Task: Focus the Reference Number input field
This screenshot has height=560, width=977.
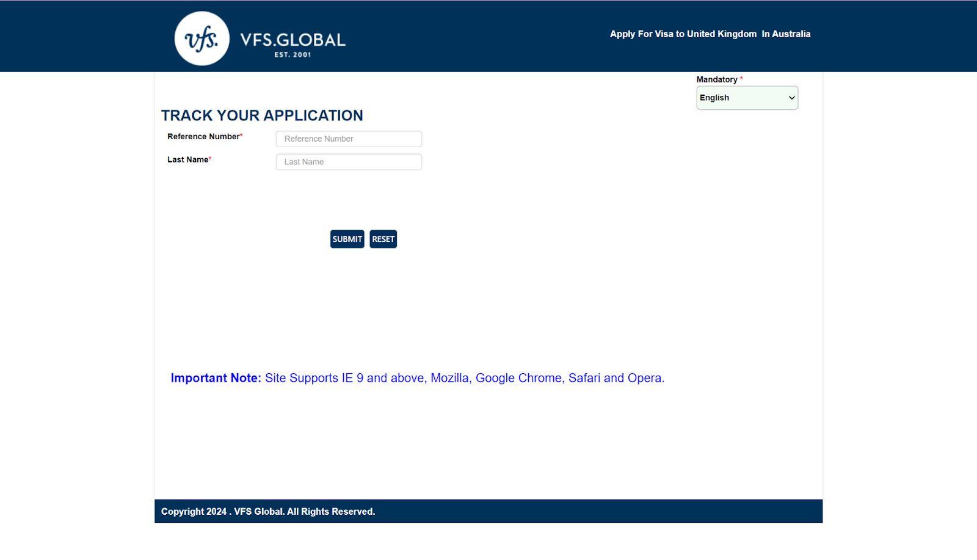Action: coord(349,139)
